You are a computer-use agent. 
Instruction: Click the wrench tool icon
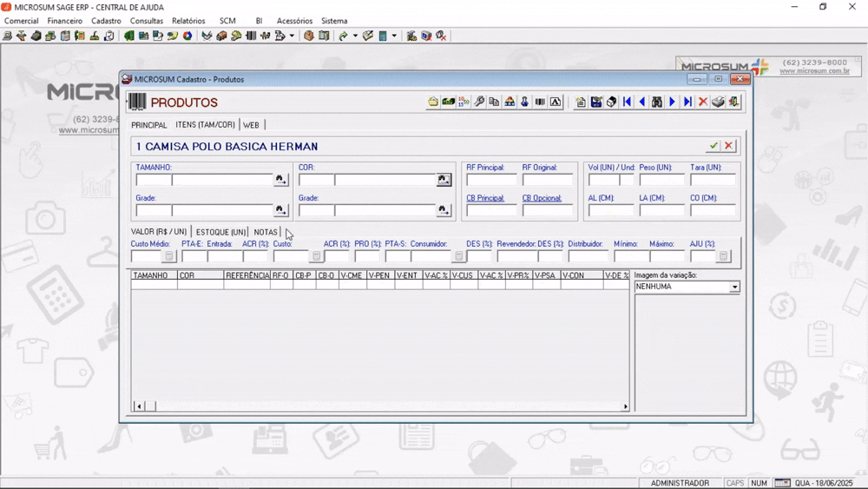tap(479, 102)
